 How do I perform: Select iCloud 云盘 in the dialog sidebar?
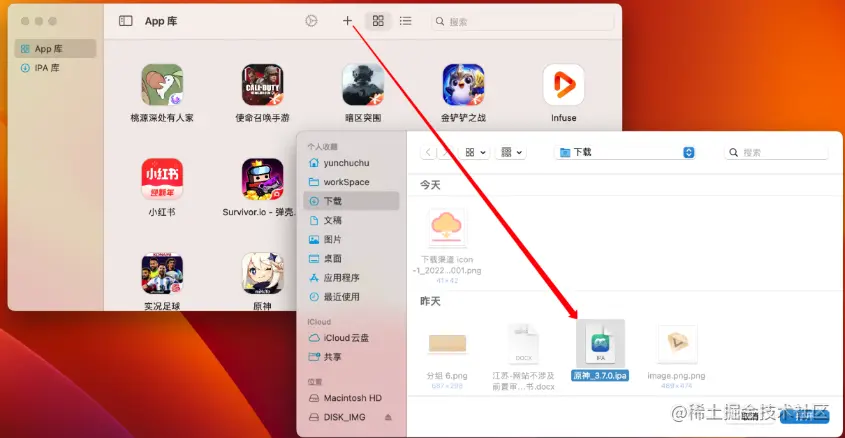351,338
